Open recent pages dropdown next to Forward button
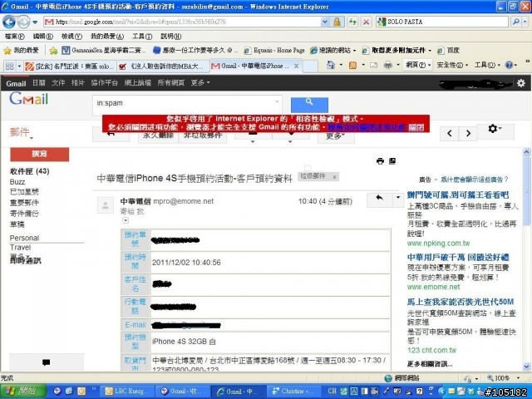Viewport: 532px width, 399px height. [x=35, y=22]
